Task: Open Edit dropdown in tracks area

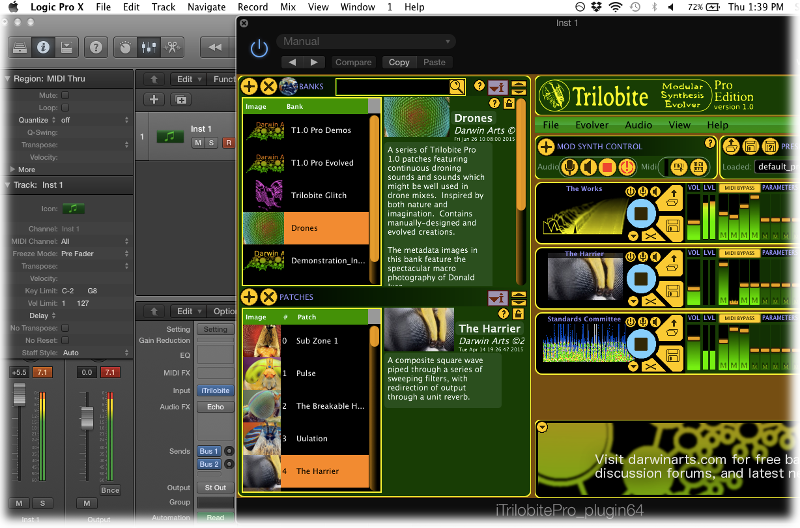Action: (189, 79)
